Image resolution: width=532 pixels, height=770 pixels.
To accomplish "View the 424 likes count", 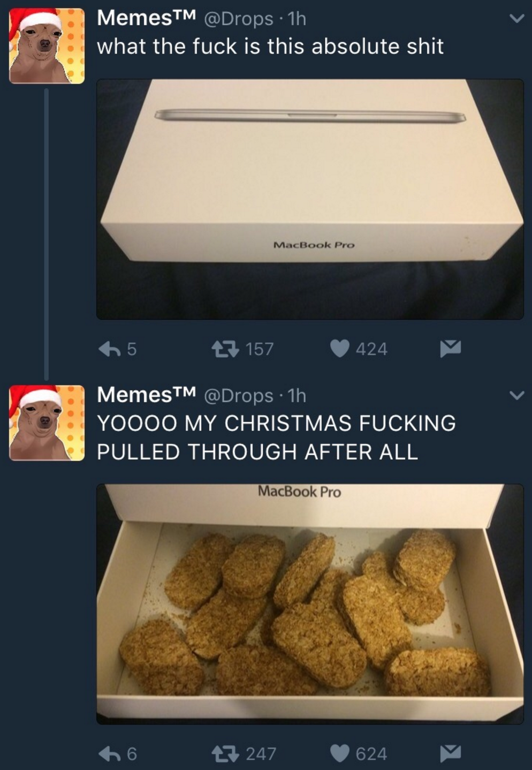I will tap(371, 348).
